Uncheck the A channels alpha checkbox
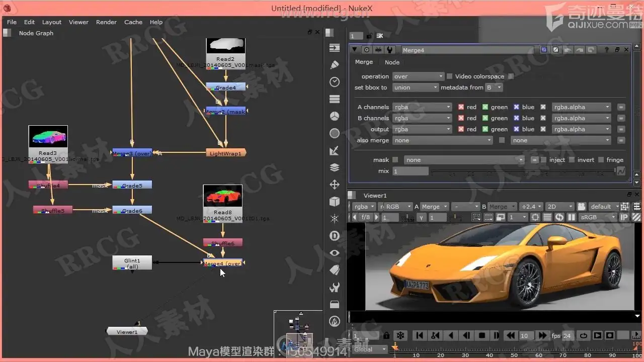The width and height of the screenshot is (644, 362). pos(543,107)
